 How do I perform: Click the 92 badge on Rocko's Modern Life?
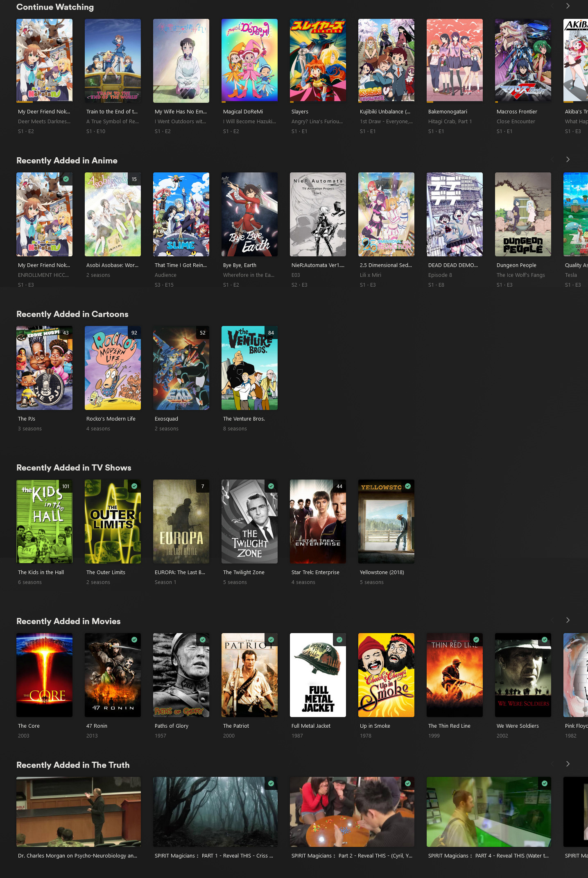[x=134, y=333]
